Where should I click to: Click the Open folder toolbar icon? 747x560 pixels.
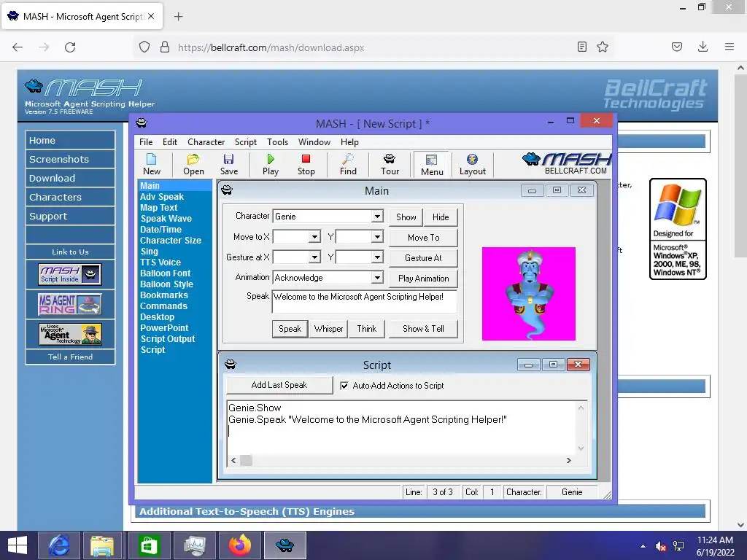[x=193, y=164]
